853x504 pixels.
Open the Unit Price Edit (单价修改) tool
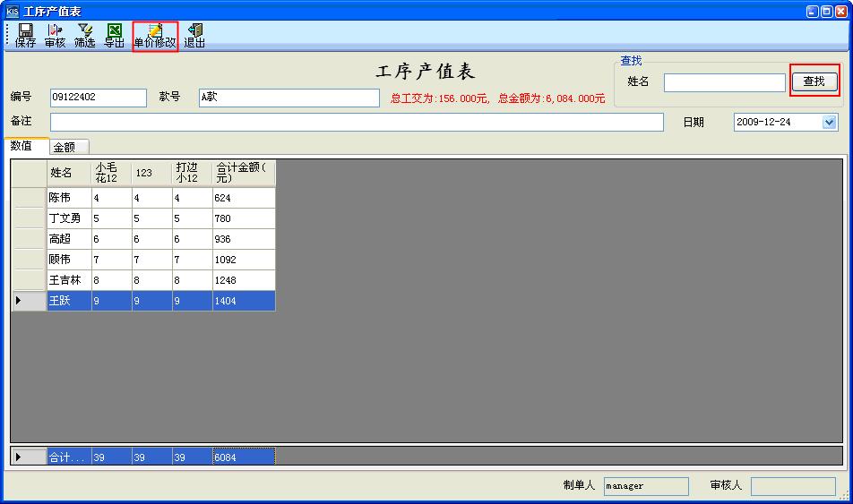155,36
